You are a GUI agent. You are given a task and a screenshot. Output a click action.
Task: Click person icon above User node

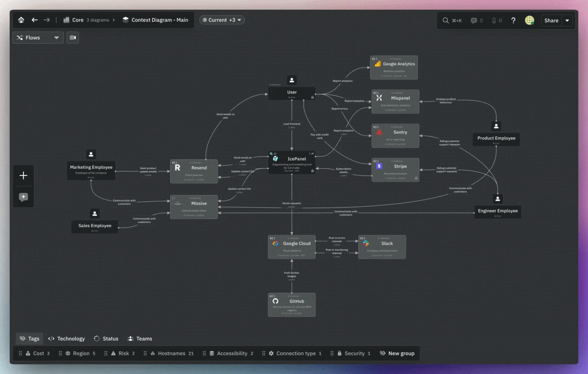tap(292, 80)
